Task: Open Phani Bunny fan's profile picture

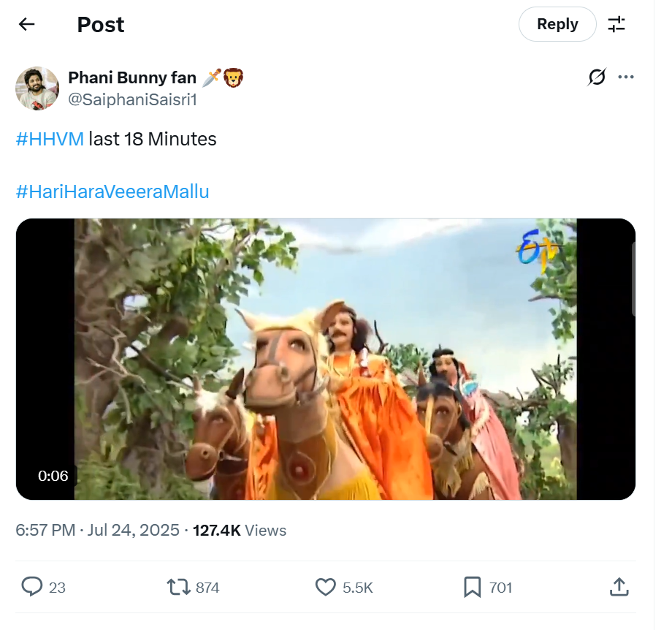Action: point(37,88)
